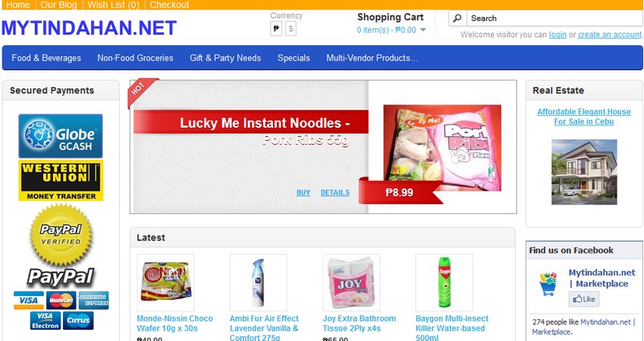The image size is (644, 341).
Task: Click the PayPal Verified gold seal
Action: [x=61, y=235]
